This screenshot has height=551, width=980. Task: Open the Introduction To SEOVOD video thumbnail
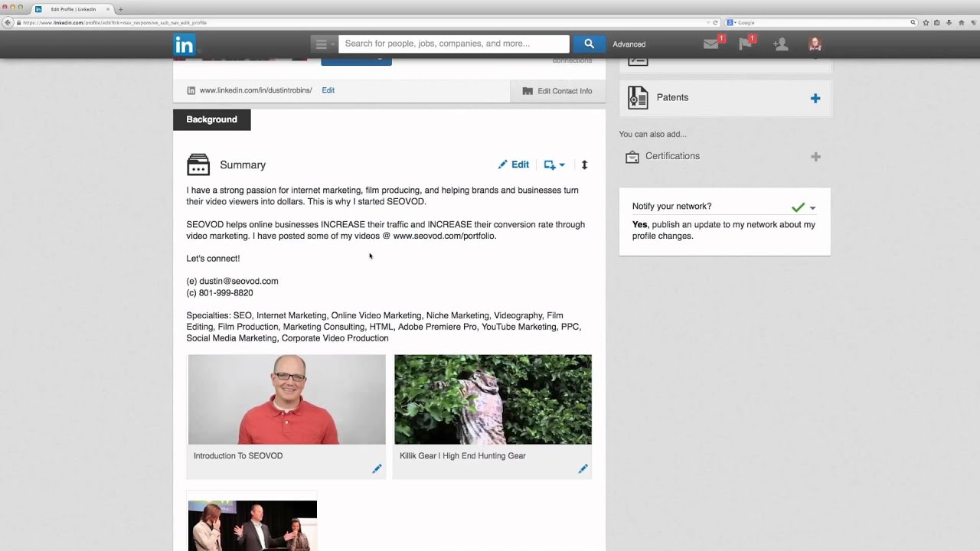pos(287,399)
